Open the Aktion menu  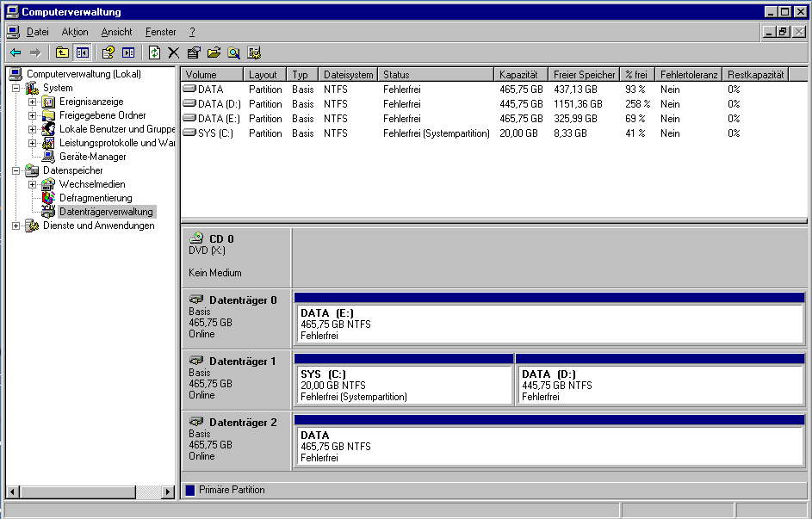tap(75, 32)
